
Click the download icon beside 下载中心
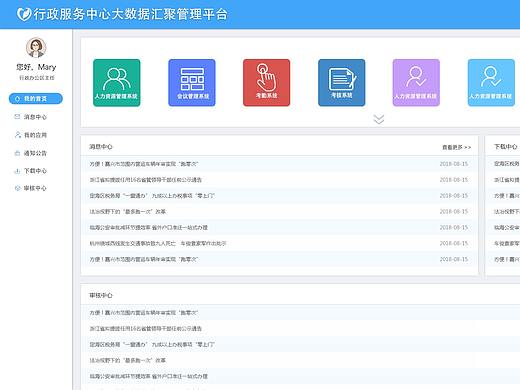tap(17, 171)
